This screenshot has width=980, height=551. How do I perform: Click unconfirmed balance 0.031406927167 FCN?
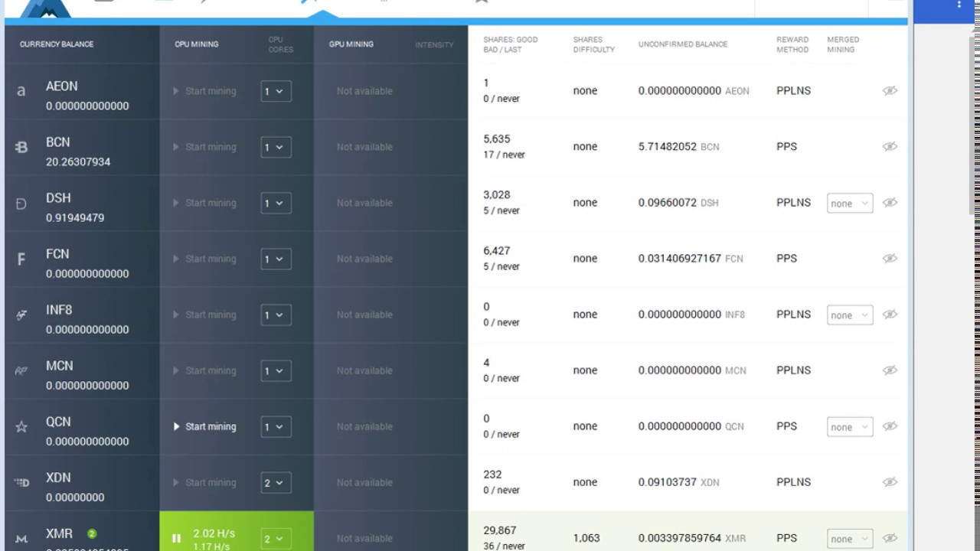pos(691,258)
